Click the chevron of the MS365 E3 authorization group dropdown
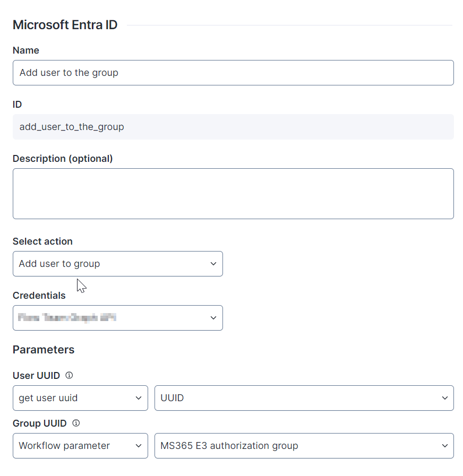The image size is (463, 476). (444, 446)
